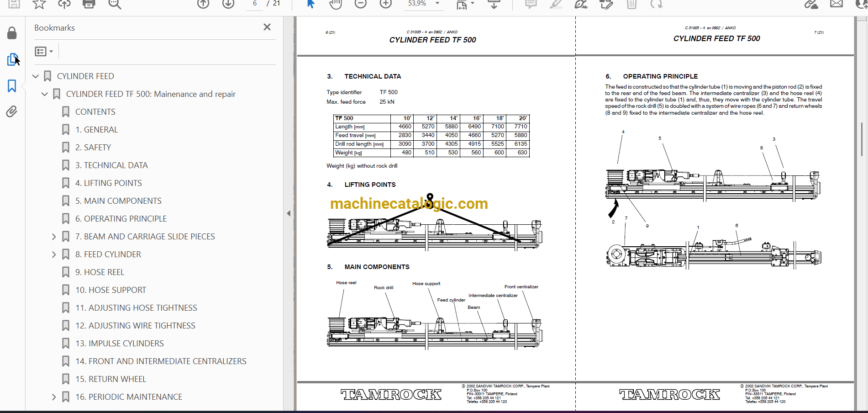This screenshot has height=413, width=868.
Task: Open the bookmarks options menu
Action: coord(44,51)
